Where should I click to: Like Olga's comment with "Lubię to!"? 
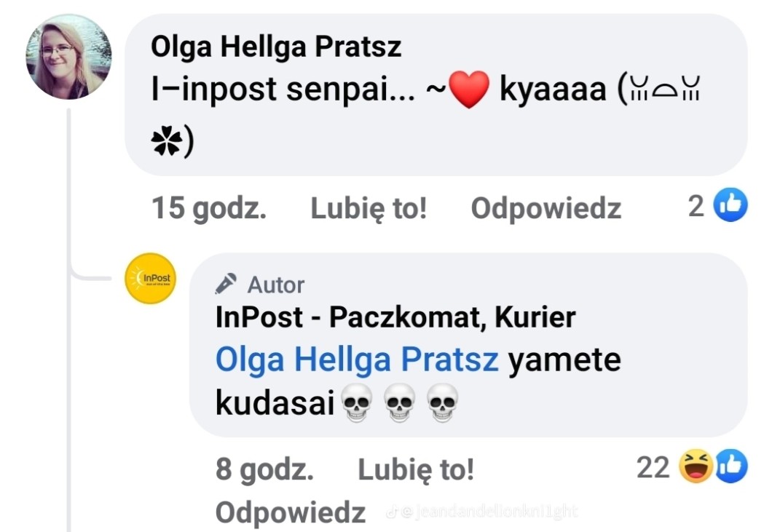pos(369,209)
